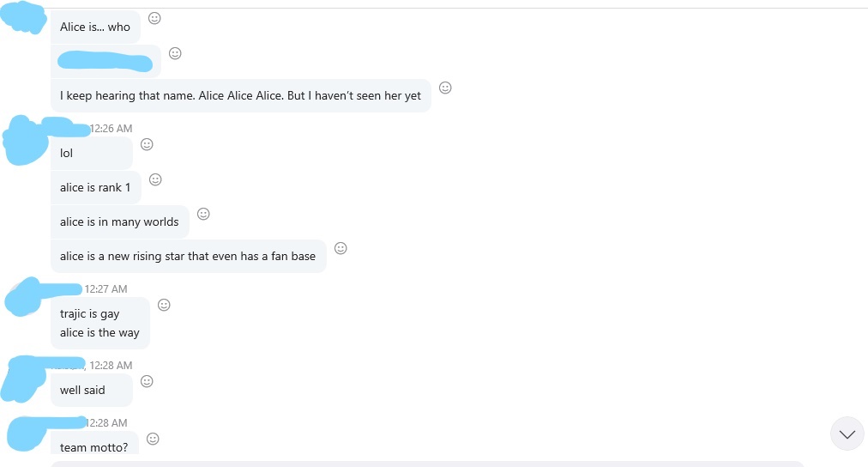Click reaction smiley beside the scribbled-out message

175,53
